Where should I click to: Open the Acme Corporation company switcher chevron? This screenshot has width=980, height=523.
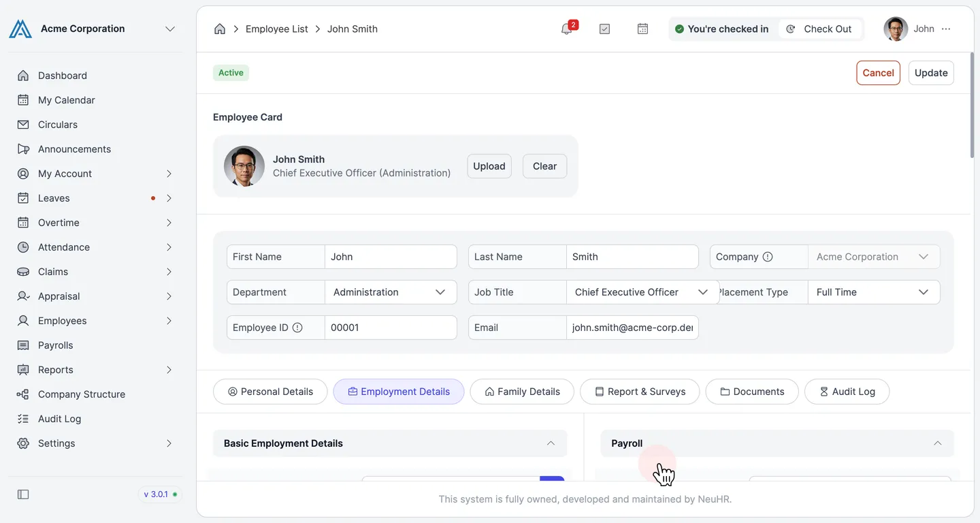coord(170,29)
